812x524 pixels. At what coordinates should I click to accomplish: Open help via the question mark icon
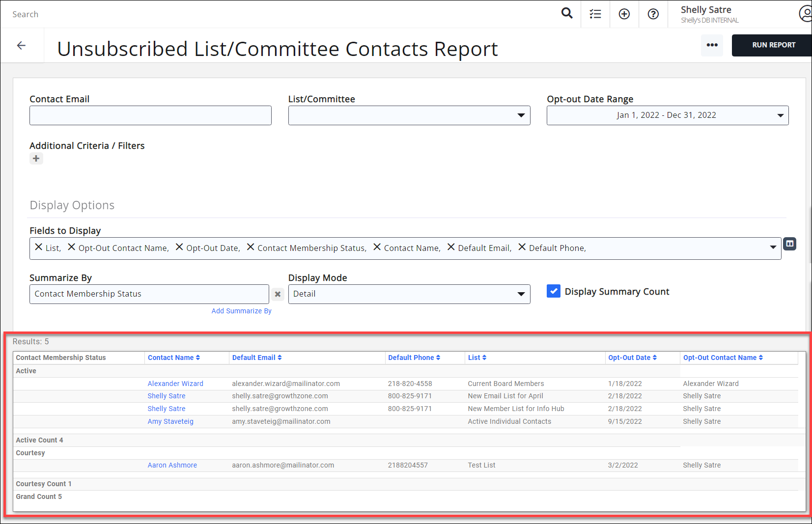653,14
